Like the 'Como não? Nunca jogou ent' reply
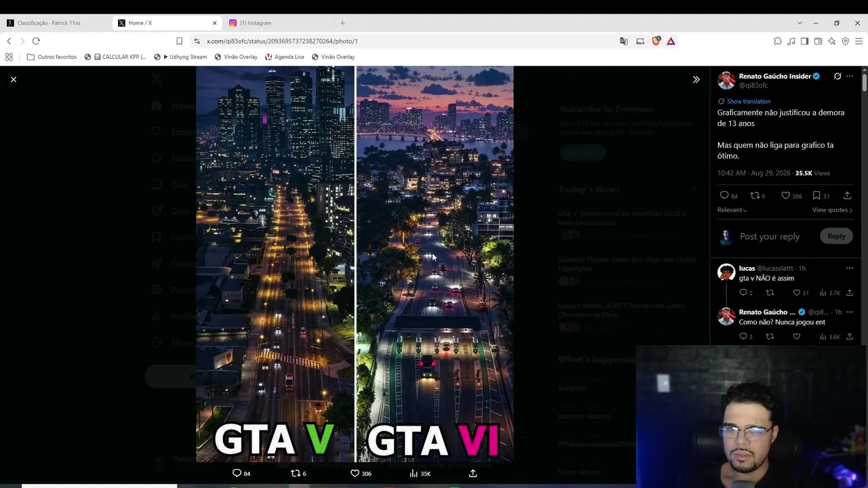Viewport: 868px width, 488px height. pos(797,336)
